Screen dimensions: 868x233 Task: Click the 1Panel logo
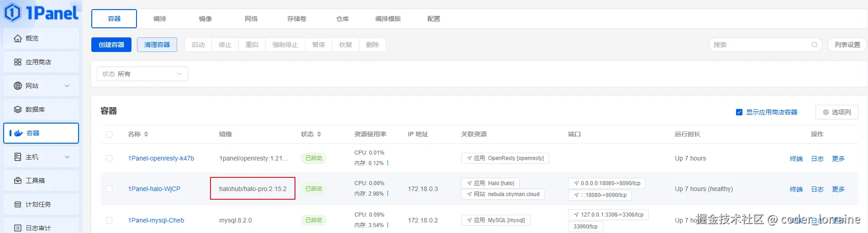point(41,12)
